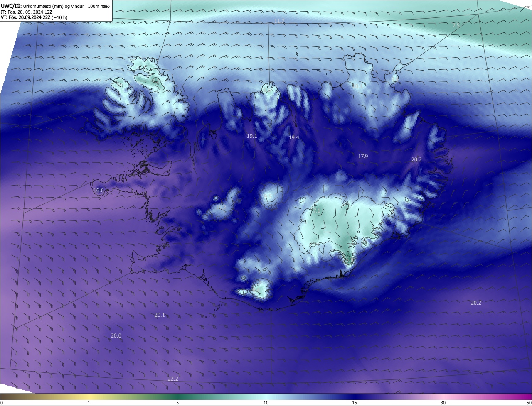The height and width of the screenshot is (406, 532).
Task: Click the 16.6 value off the west coast
Action: click(x=99, y=191)
